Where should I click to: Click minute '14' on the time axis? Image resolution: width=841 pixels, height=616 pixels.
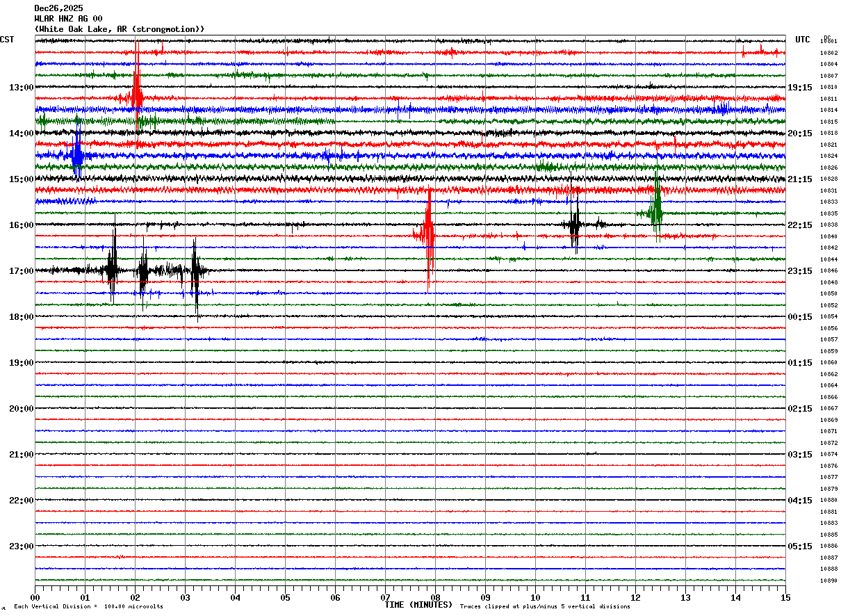pos(735,597)
